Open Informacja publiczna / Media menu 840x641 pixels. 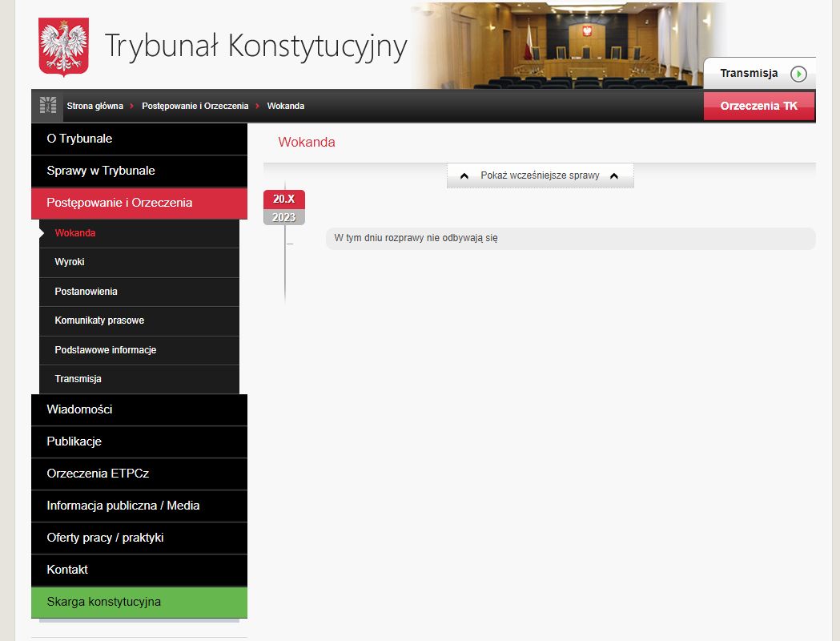click(139, 506)
